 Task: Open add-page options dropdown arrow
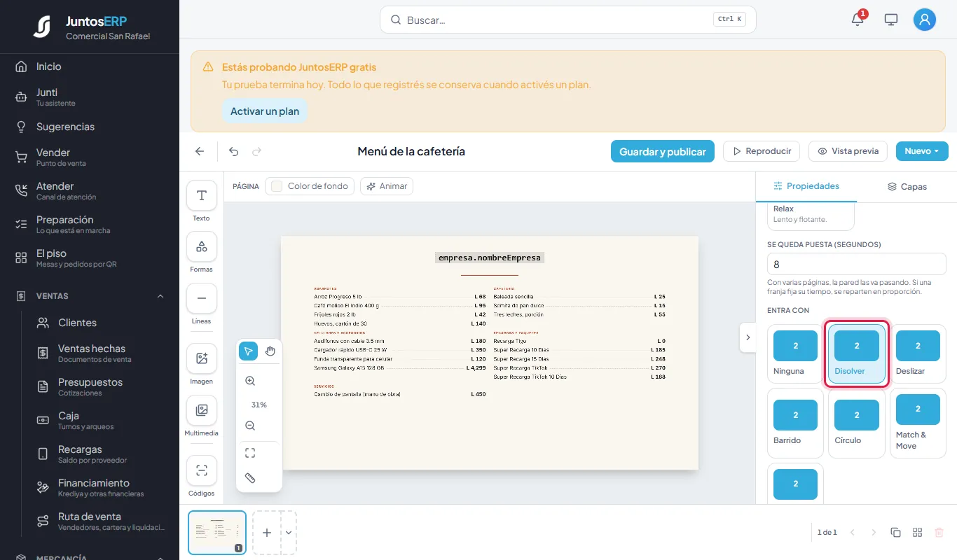click(x=289, y=533)
